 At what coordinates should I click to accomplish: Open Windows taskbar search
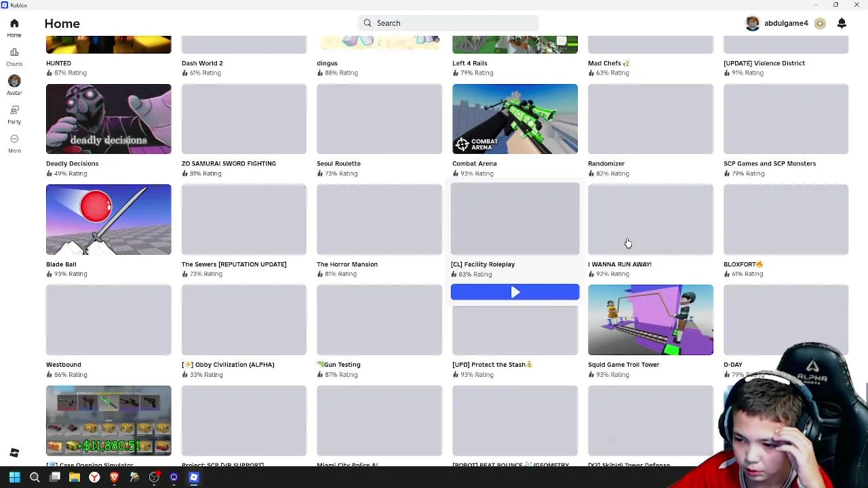(x=35, y=477)
